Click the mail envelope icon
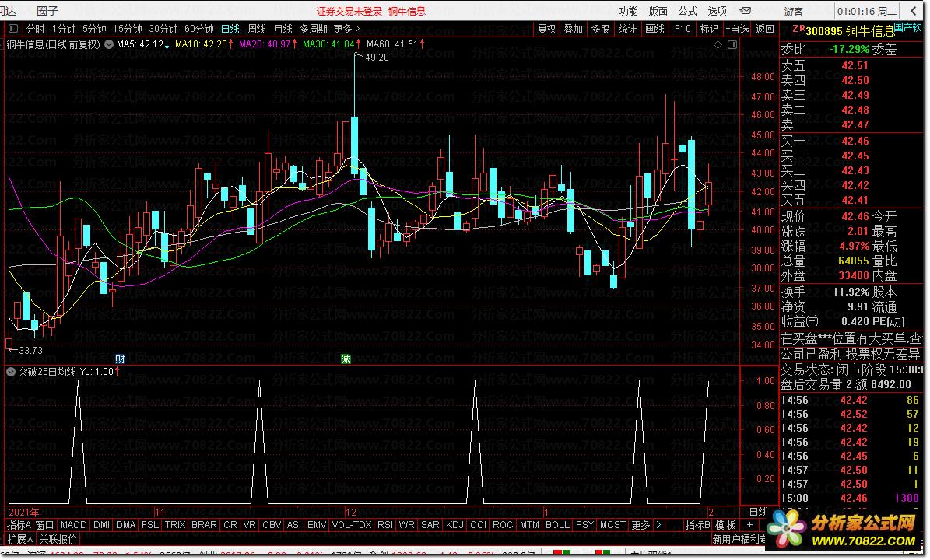This screenshot has width=930, height=560. (x=746, y=11)
